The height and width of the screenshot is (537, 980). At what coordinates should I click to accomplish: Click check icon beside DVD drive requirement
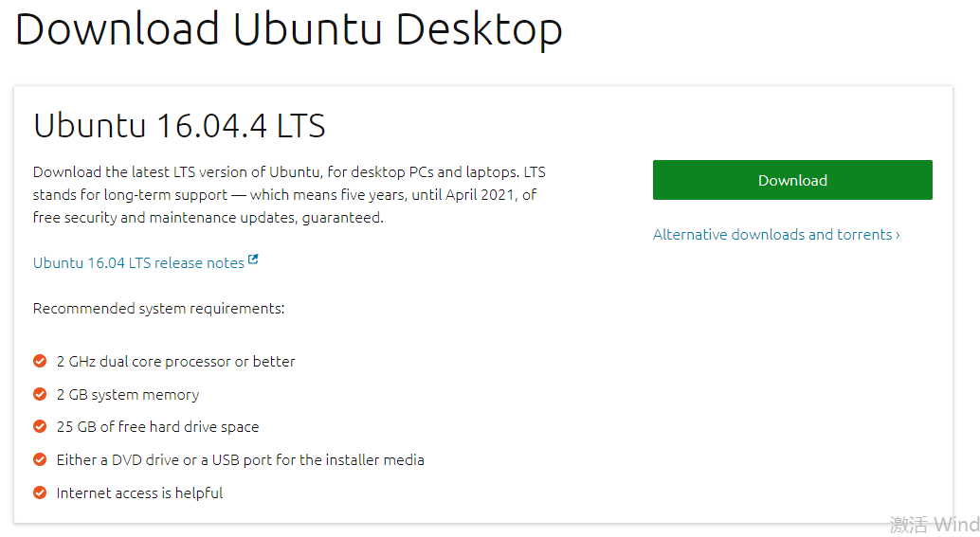40,459
